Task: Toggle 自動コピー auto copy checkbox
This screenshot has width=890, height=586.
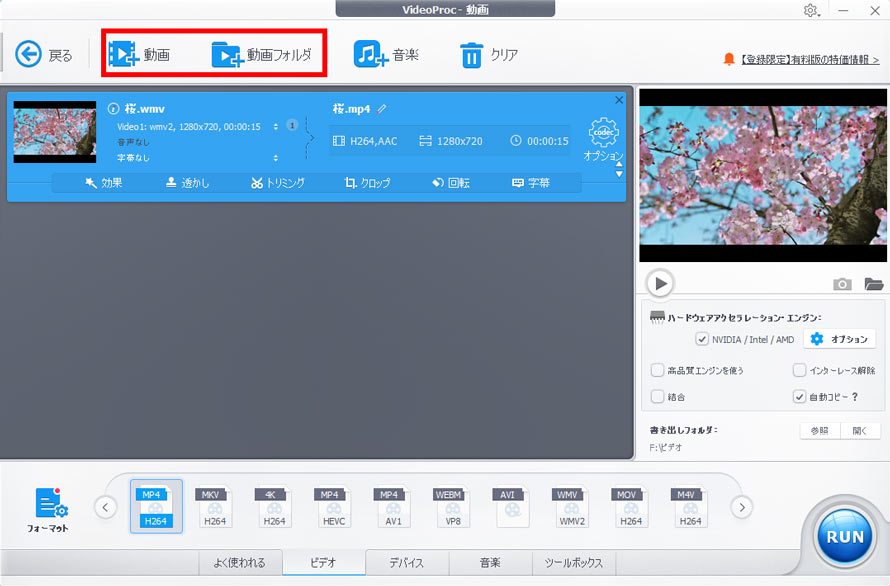Action: pyautogui.click(x=799, y=396)
